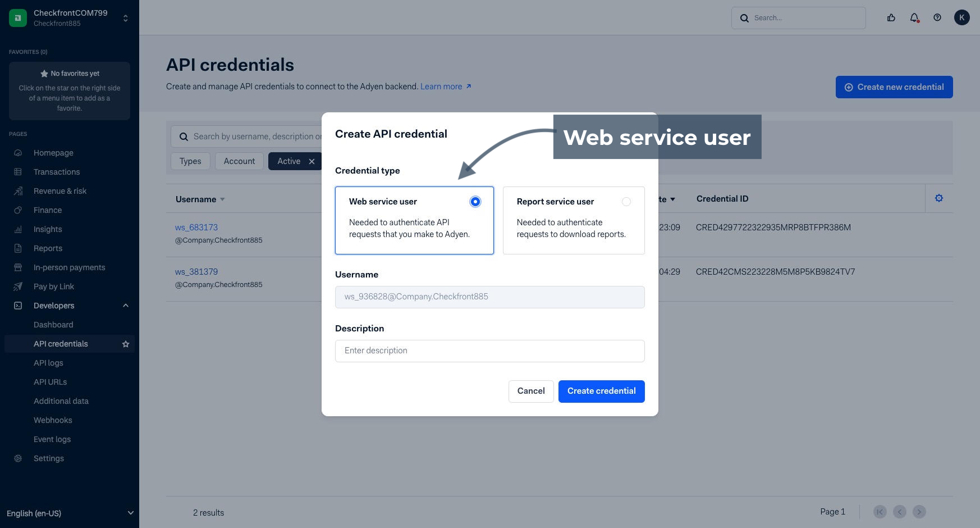
Task: Open the English (en-US) language selector
Action: [70, 513]
